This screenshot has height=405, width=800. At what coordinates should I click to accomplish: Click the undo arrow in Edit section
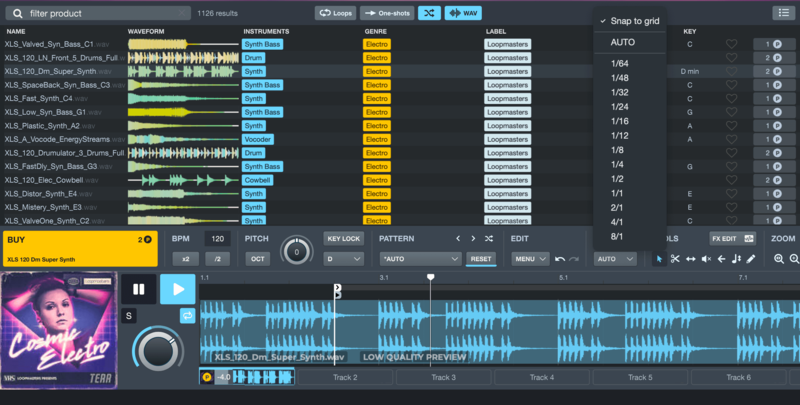point(560,259)
